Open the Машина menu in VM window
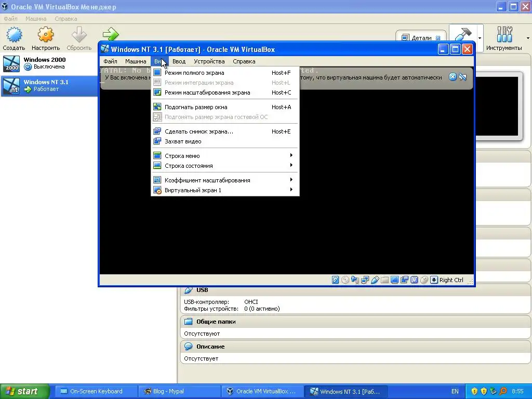This screenshot has height=399, width=532. click(x=136, y=61)
